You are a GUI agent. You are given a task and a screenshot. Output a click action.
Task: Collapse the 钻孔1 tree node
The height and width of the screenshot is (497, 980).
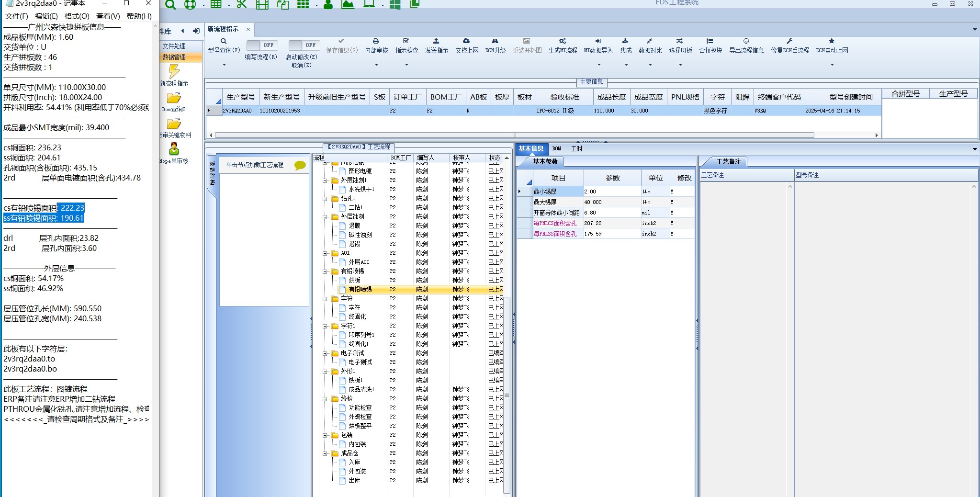pyautogui.click(x=325, y=199)
